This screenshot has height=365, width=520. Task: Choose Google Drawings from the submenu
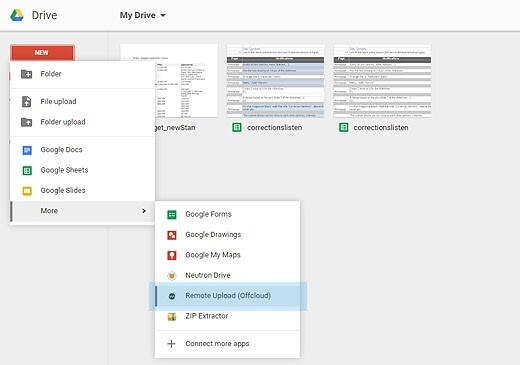[227, 235]
